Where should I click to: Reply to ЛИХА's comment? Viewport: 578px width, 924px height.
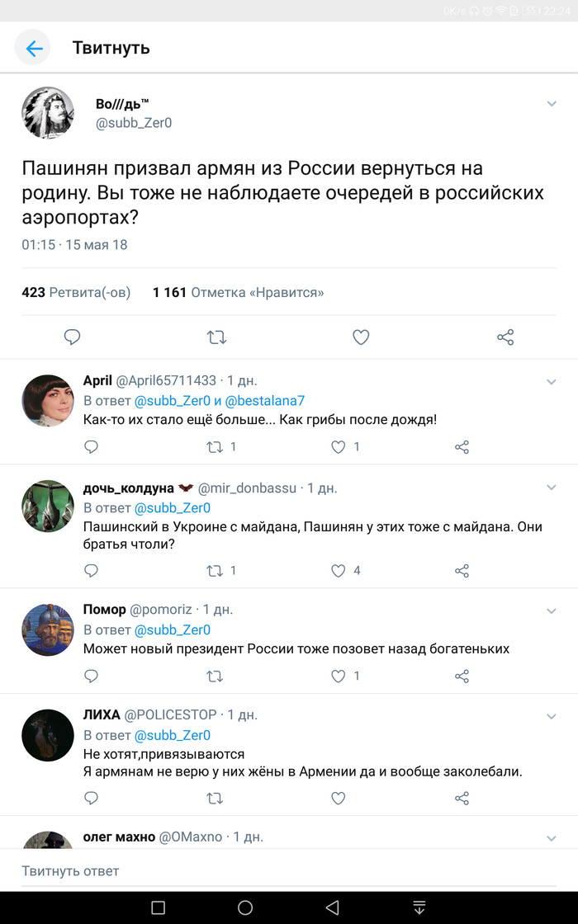point(92,798)
